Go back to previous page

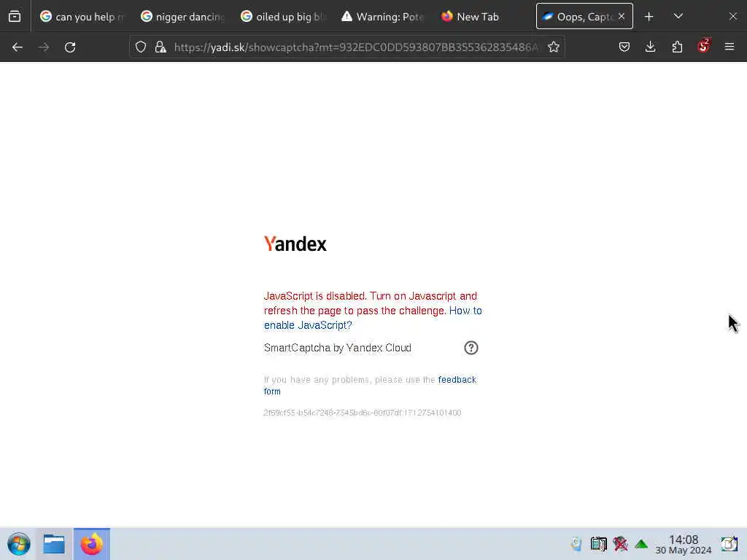(18, 47)
